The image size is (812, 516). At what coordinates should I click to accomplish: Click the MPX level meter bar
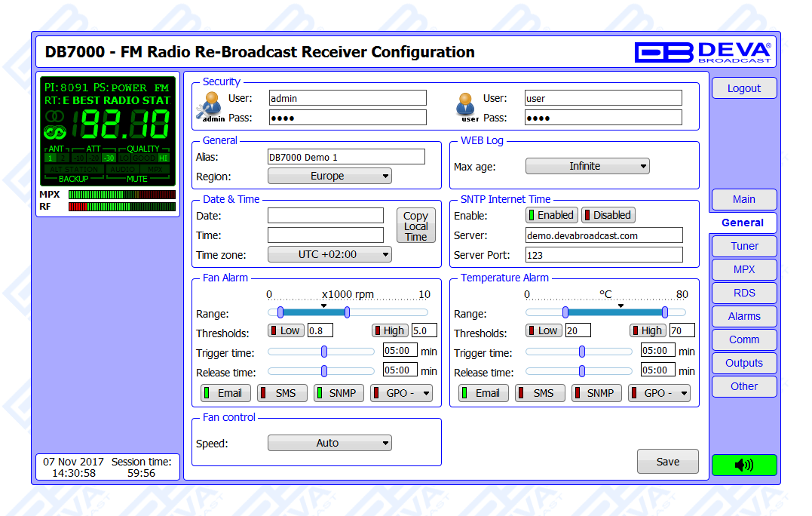pyautogui.click(x=121, y=195)
